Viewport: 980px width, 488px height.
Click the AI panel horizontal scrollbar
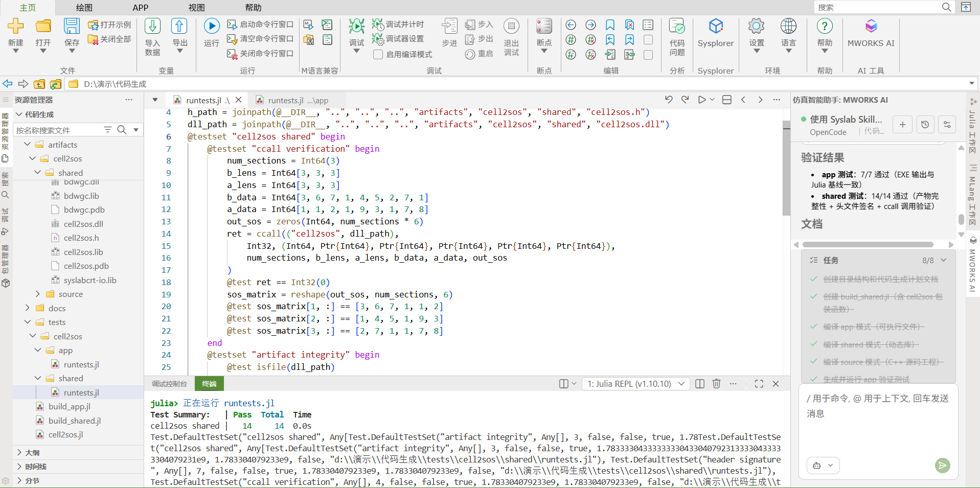coord(868,245)
